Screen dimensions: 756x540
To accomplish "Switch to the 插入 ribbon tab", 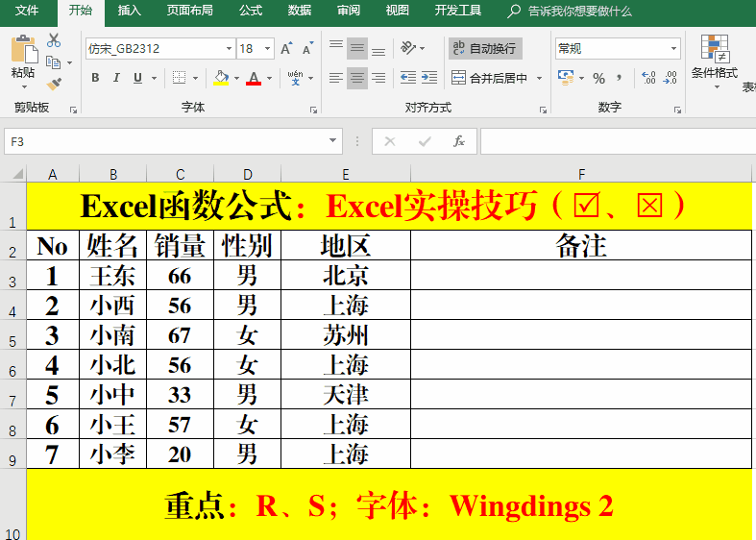I will coord(129,11).
